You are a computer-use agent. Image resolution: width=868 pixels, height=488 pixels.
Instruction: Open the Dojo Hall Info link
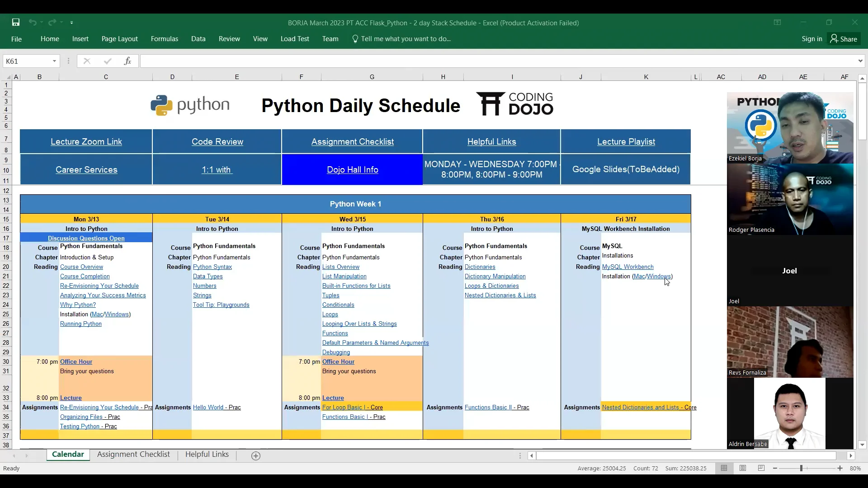[352, 169]
